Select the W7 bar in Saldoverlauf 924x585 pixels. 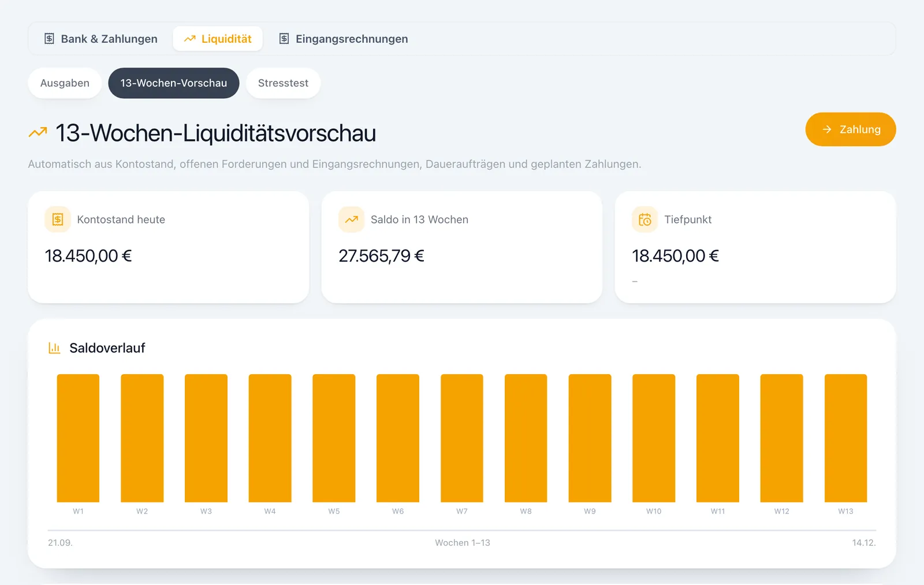[x=462, y=438]
